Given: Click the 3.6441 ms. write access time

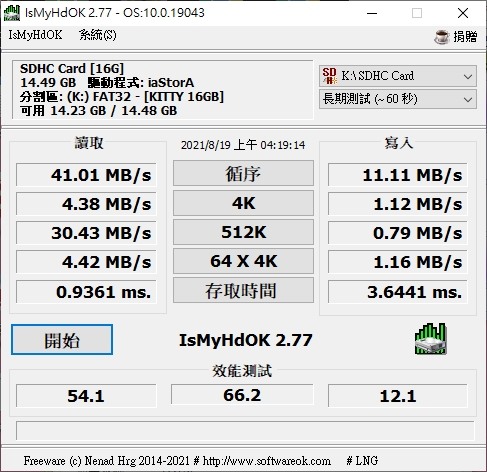Looking at the screenshot, I should click(398, 292).
